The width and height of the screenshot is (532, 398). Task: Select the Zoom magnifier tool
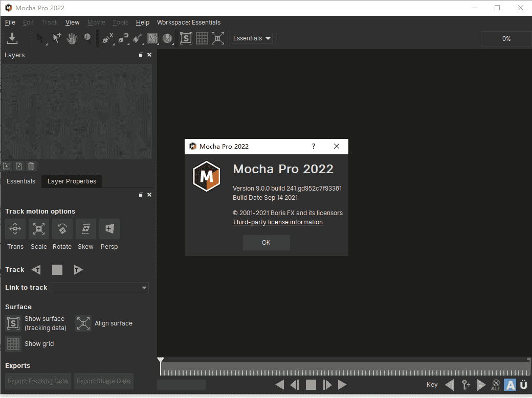(87, 38)
